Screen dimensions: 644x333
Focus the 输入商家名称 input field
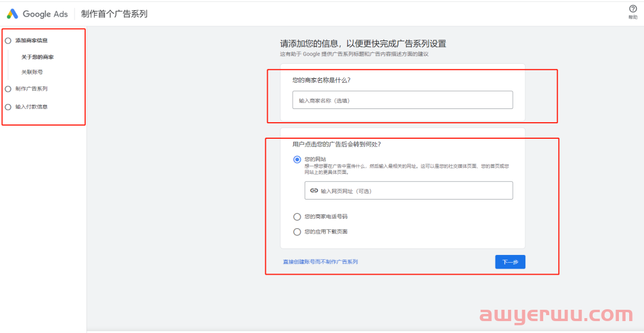402,100
